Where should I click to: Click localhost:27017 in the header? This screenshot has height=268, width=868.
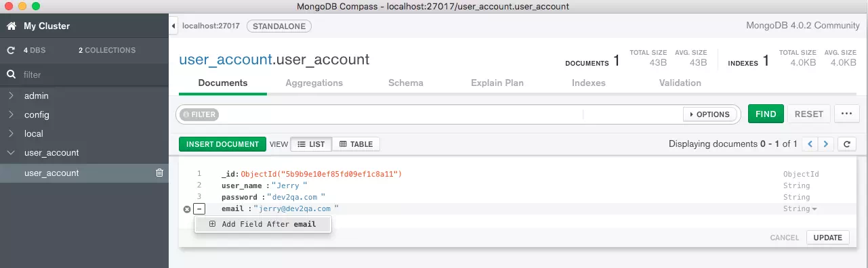[211, 26]
